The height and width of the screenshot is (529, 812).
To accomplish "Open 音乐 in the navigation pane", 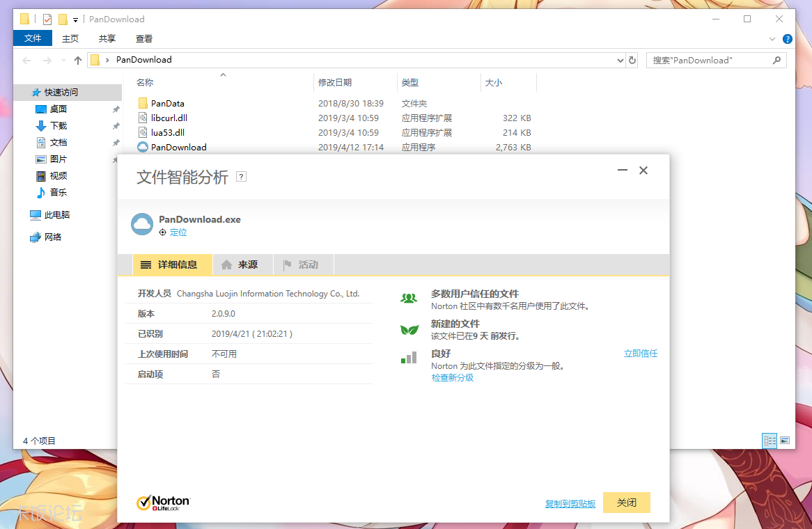I will (58, 193).
